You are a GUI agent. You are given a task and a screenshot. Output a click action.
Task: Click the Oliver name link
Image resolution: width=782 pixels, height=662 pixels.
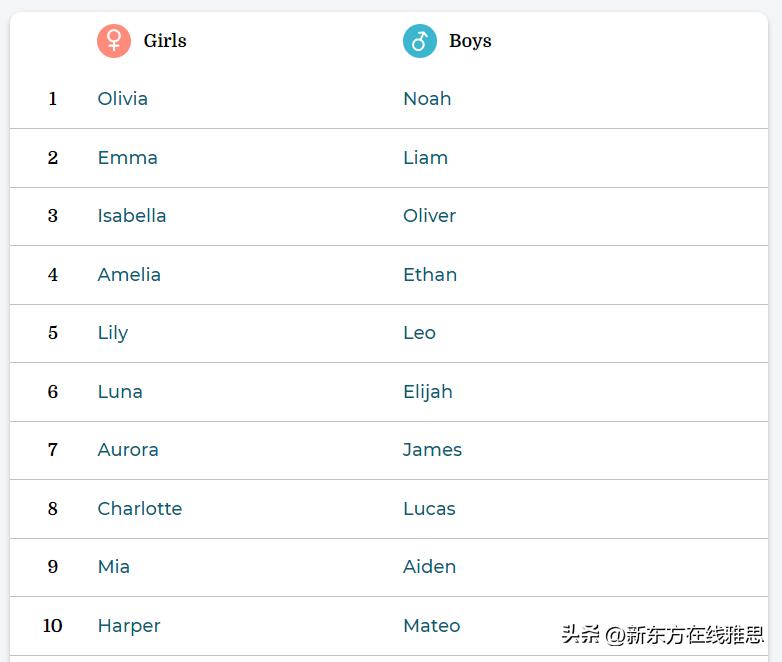pos(429,216)
